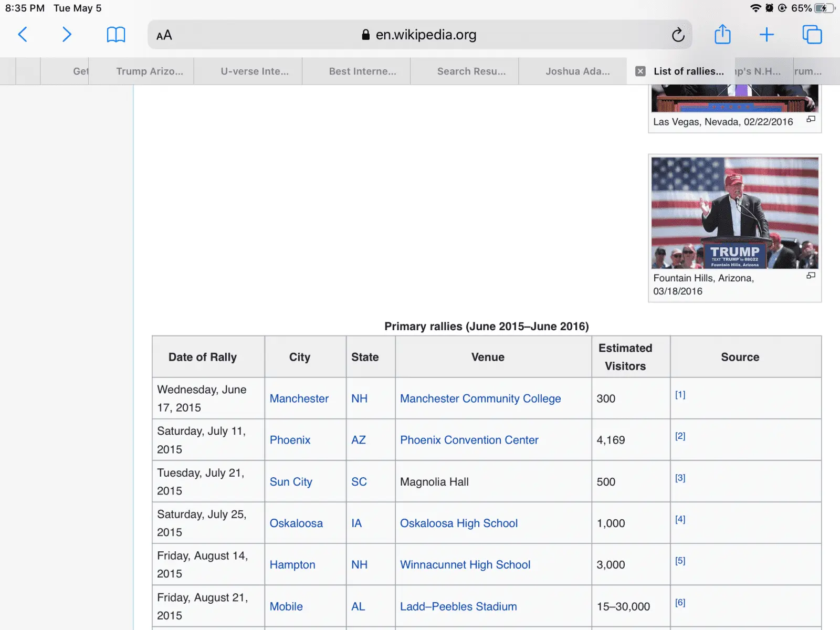Enlarge the Las Vegas image icon
Screen dimensions: 840x630
coord(811,120)
